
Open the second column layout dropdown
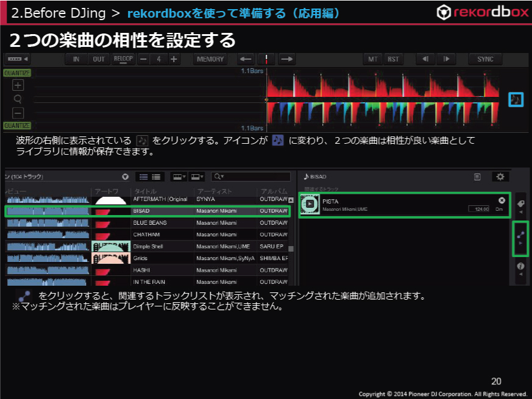tap(197, 177)
